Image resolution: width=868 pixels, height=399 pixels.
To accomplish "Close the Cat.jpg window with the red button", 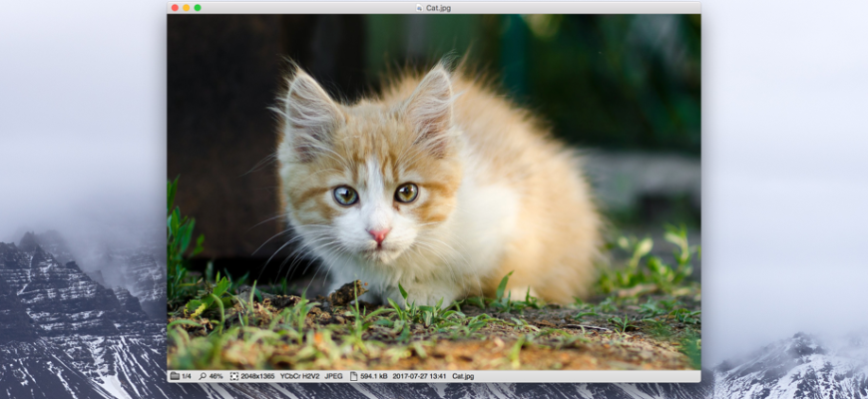I will (x=175, y=8).
